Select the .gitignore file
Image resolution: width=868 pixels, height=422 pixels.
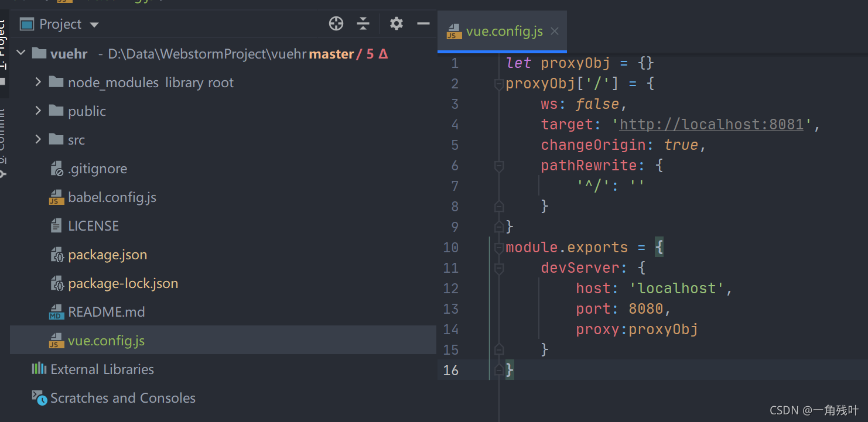click(x=97, y=169)
